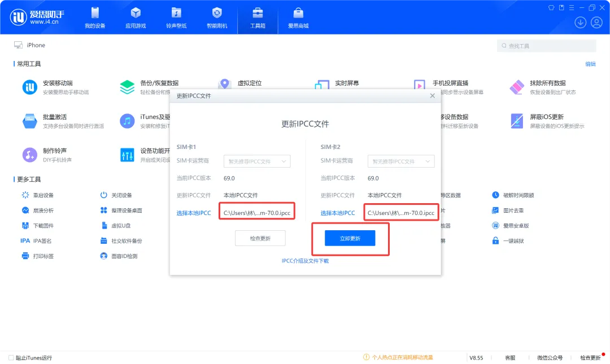This screenshot has width=610, height=364.
Task: Open 抹除所有数据 tool
Action: [542, 87]
